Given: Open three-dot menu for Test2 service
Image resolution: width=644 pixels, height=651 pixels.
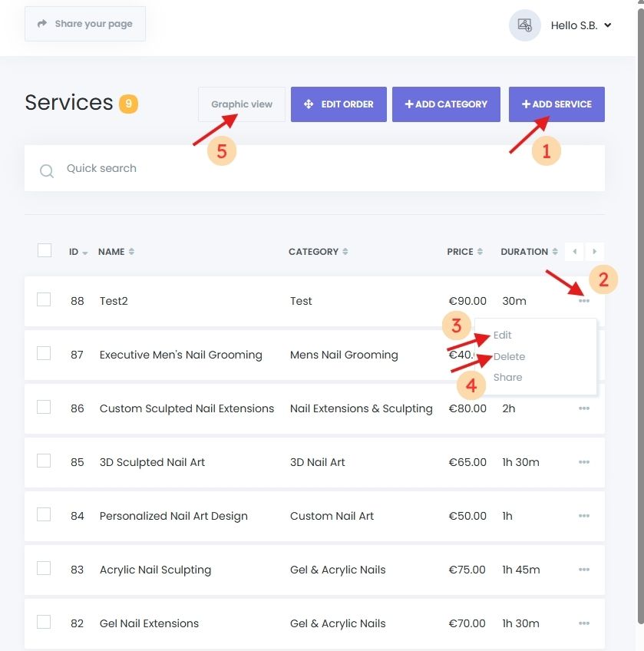Looking at the screenshot, I should (x=584, y=301).
